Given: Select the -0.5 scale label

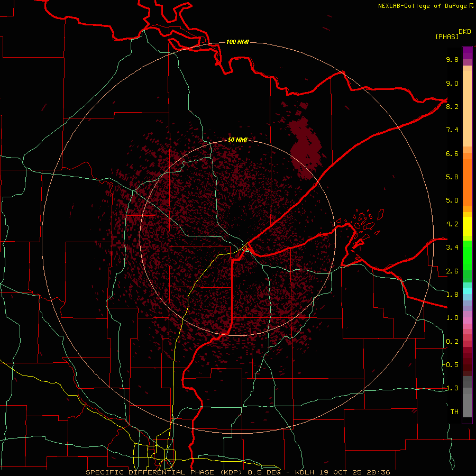Looking at the screenshot, I should point(451,365).
